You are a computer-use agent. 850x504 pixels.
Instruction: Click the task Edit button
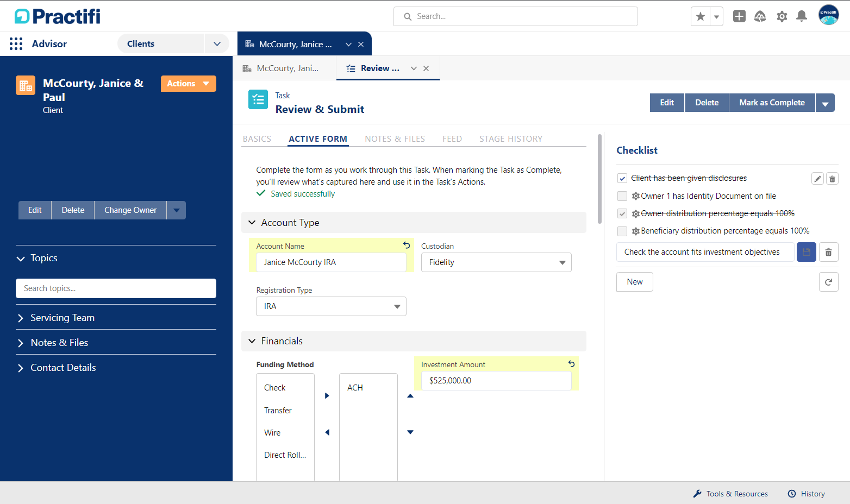(667, 103)
